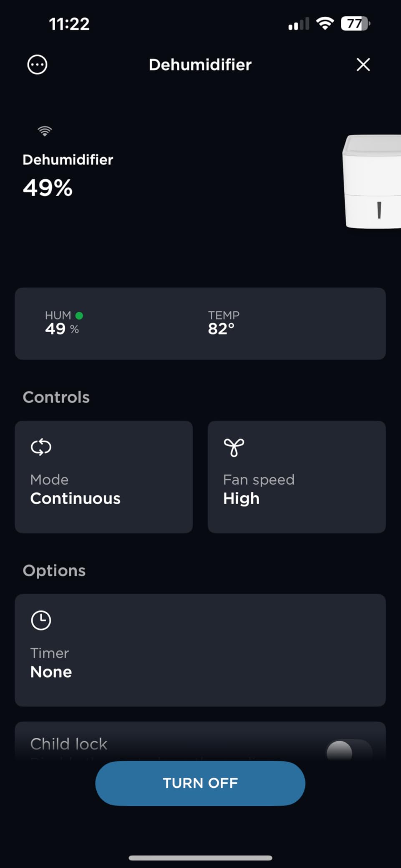Tap the cellular signal bars icon
Screen dimensions: 401x868
(x=299, y=24)
